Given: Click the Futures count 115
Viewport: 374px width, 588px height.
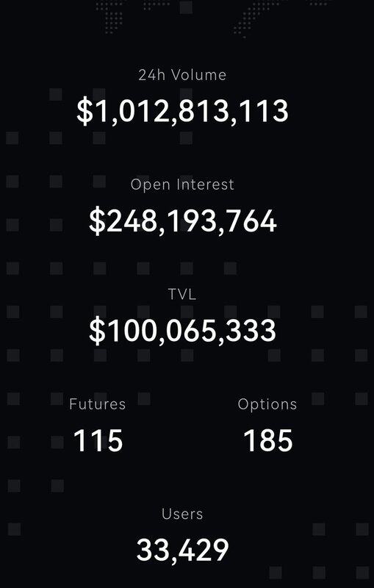Looking at the screenshot, I should 98,440.
